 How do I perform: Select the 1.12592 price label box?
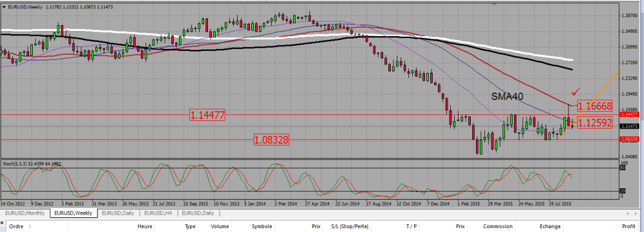coord(595,122)
